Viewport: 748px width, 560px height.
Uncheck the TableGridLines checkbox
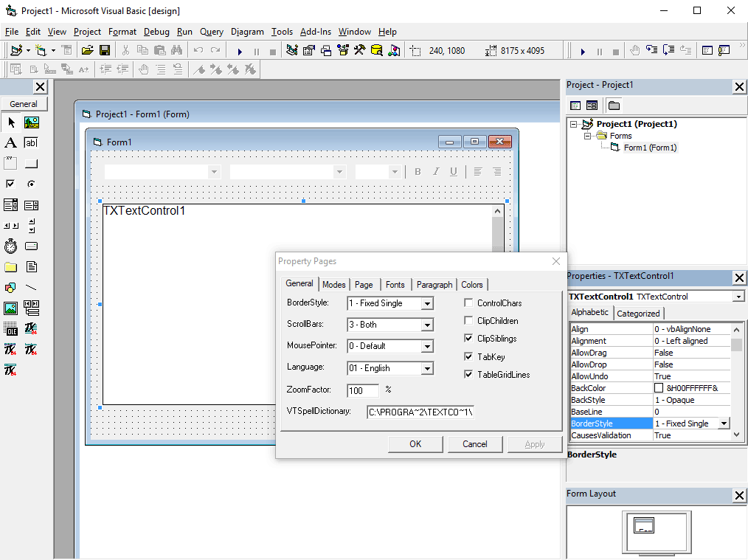pyautogui.click(x=468, y=375)
